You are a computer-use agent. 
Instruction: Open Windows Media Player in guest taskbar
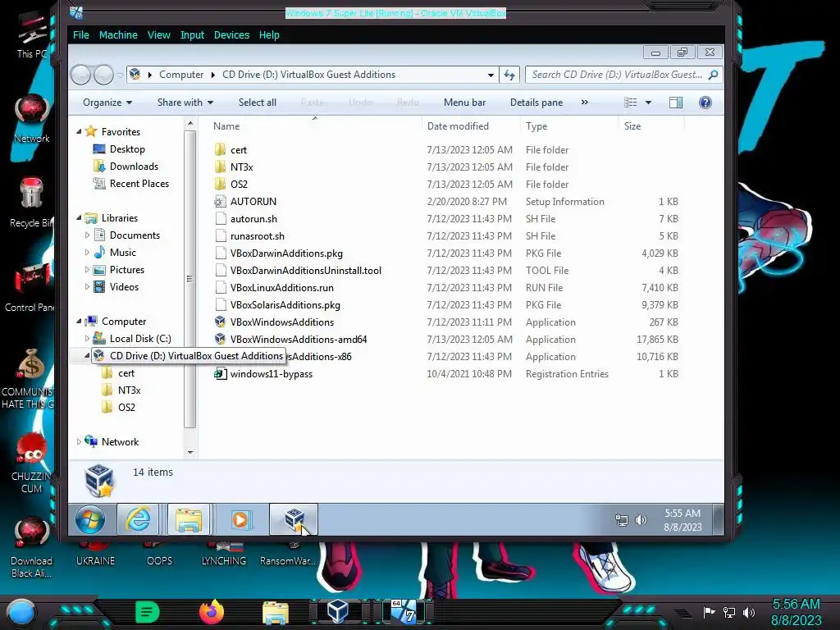[x=240, y=519]
